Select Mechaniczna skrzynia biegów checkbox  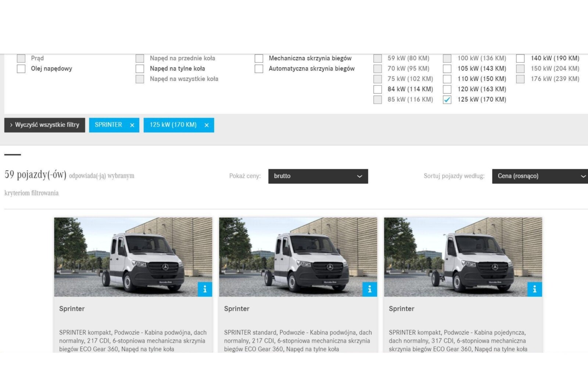coord(259,58)
